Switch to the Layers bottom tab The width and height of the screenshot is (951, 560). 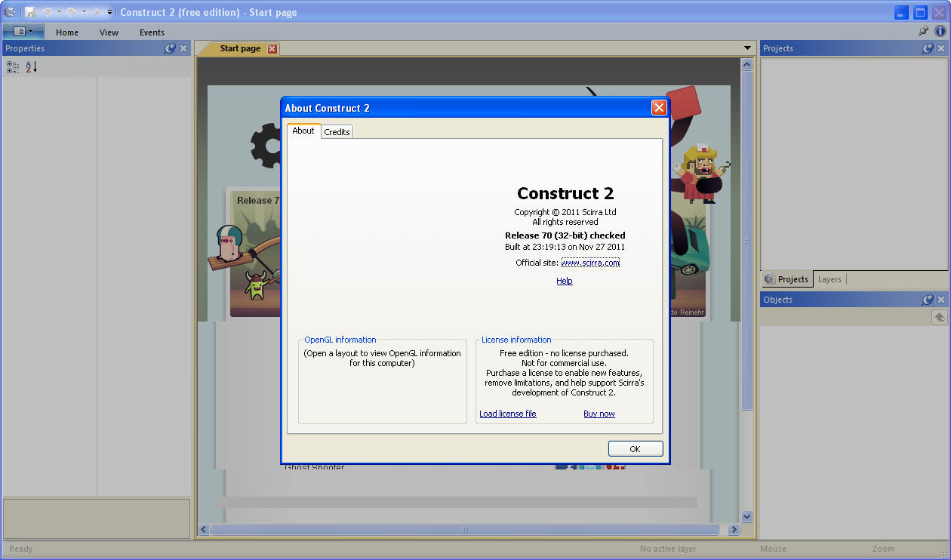coord(829,279)
